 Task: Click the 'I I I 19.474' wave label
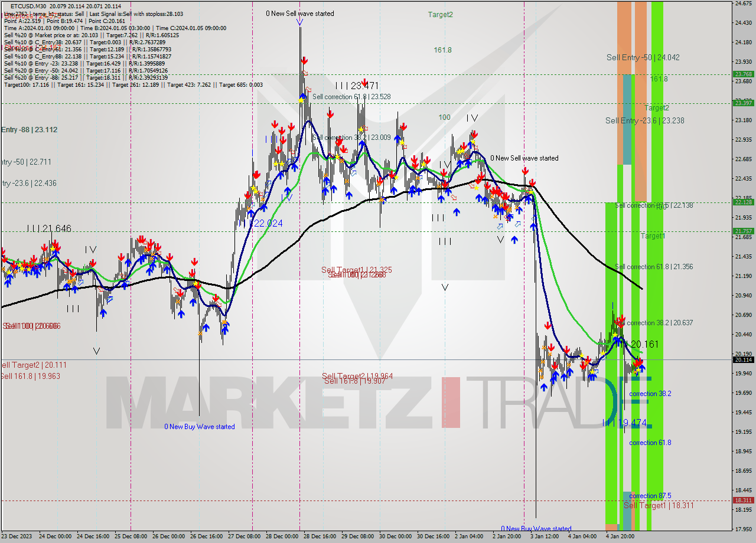[624, 423]
